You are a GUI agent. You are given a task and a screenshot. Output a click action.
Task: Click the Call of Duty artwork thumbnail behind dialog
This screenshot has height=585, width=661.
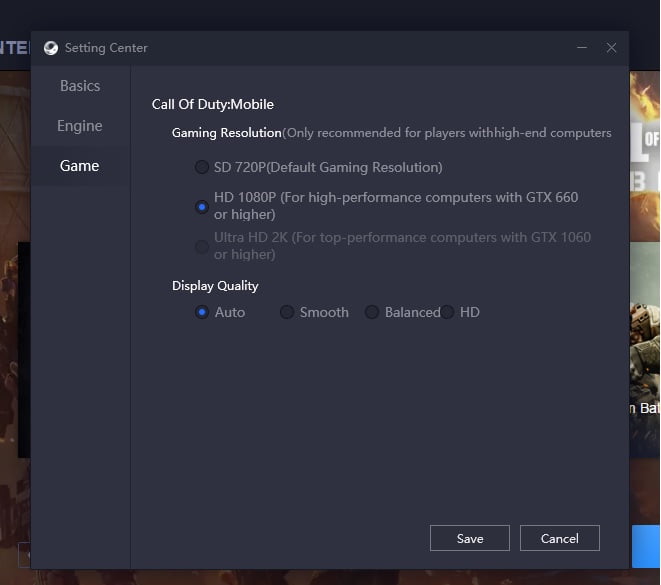[x=645, y=156]
